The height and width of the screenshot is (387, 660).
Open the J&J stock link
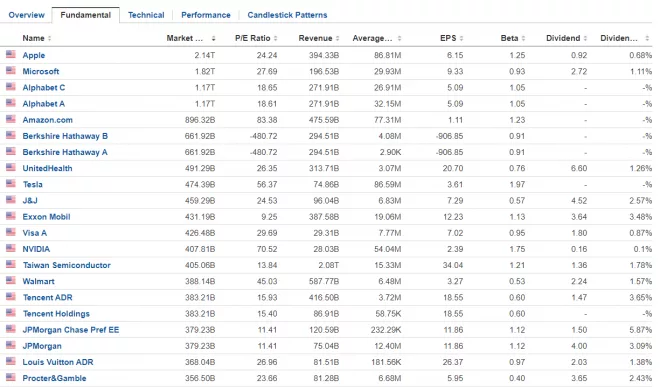pyautogui.click(x=30, y=200)
